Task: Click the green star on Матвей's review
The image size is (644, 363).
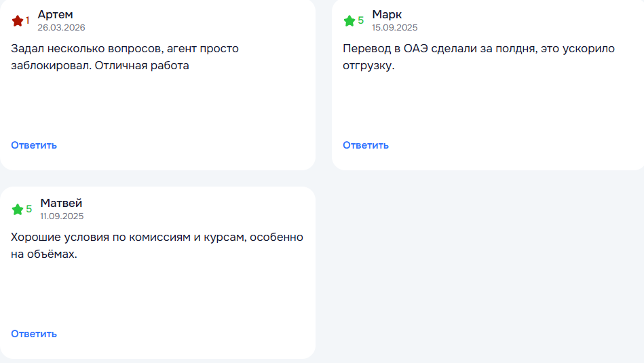Action: pyautogui.click(x=18, y=210)
